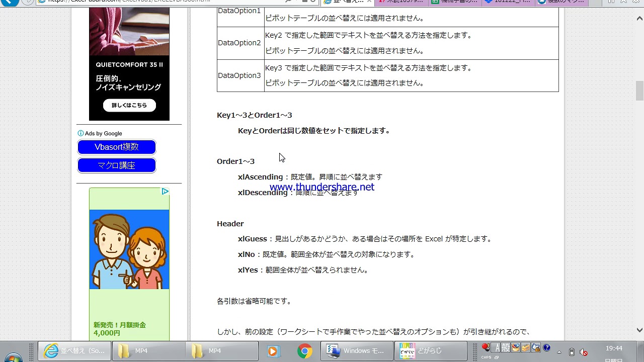Open the second MP4 folder in the taskbar
The height and width of the screenshot is (362, 644).
[222, 351]
